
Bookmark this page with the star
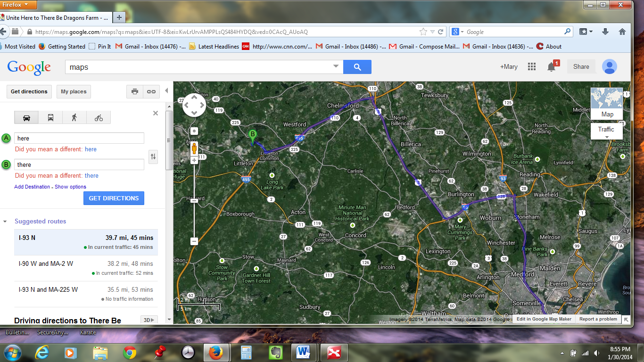pos(423,32)
